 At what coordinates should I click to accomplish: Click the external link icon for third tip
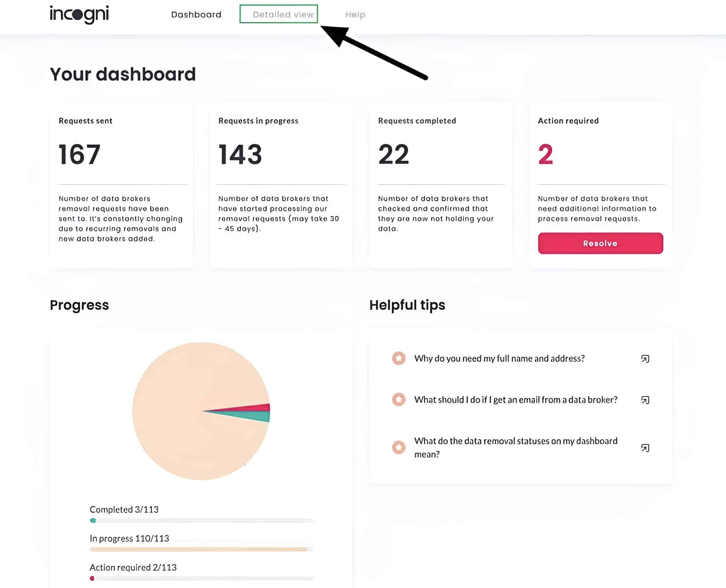(x=645, y=446)
